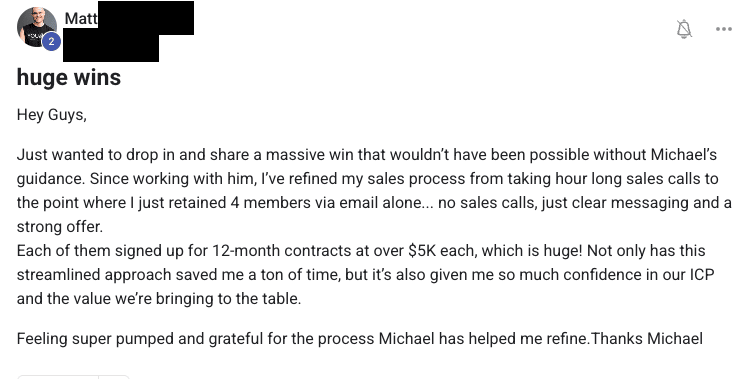Screen dimensions: 748x379
Task: Click 'Michael's' at end of first paragraph line
Action: (x=684, y=155)
